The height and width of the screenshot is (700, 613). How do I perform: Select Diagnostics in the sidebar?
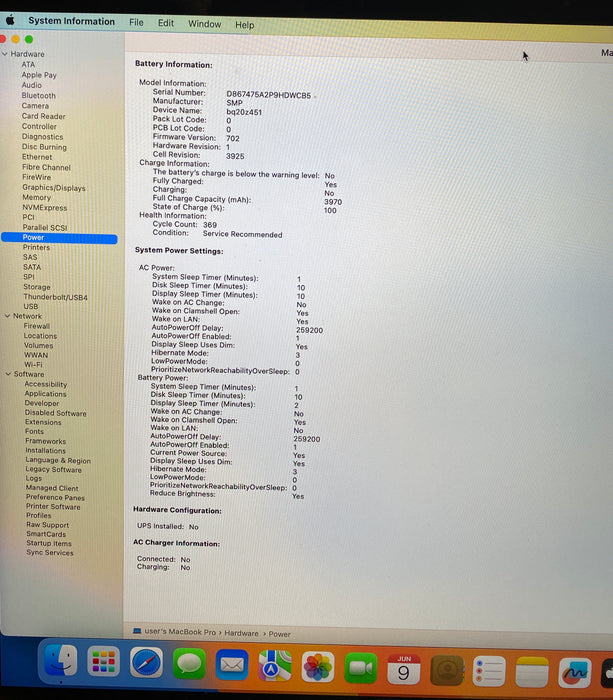tap(42, 137)
